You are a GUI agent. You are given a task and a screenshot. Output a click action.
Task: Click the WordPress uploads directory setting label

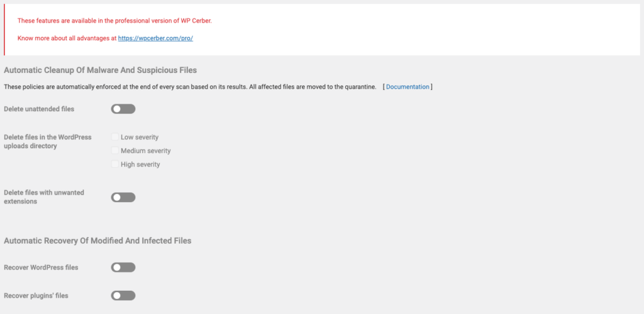(x=48, y=141)
